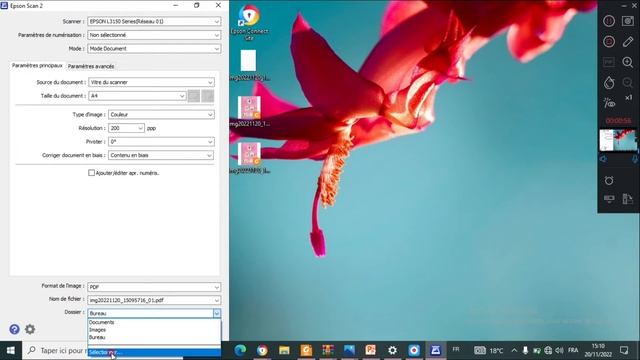Check the Ajouter/éditer apr. numéris. checkbox

pyautogui.click(x=91, y=173)
